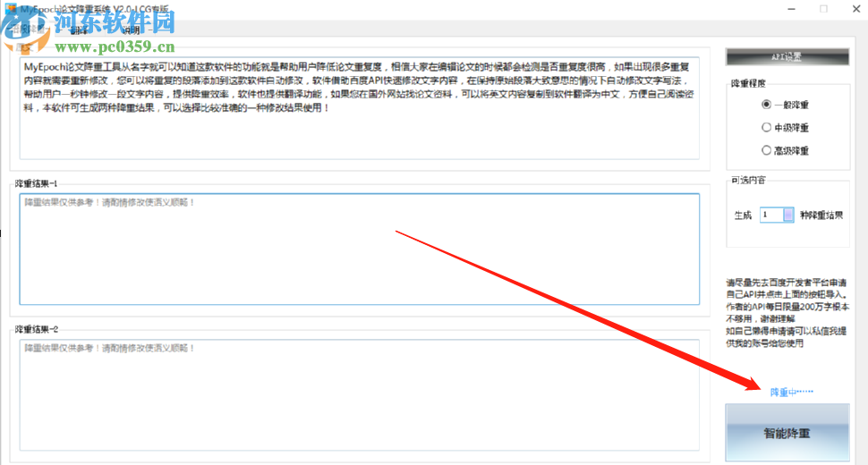868x465 pixels.
Task: Select 一般降重 radio option
Action: click(785, 105)
